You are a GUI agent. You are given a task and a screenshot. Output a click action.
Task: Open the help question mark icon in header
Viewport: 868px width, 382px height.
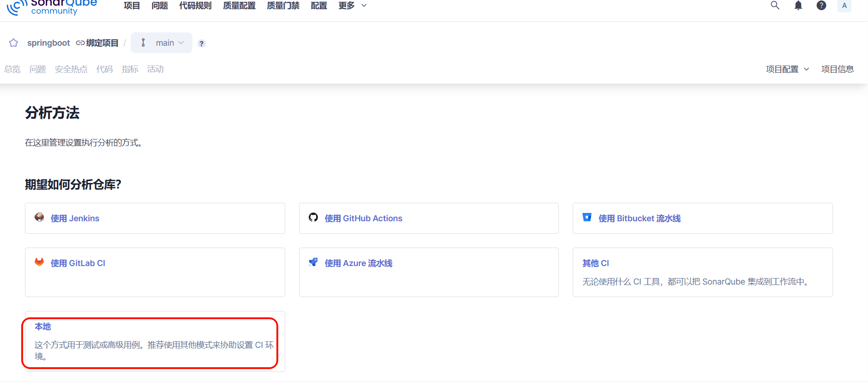click(x=821, y=6)
